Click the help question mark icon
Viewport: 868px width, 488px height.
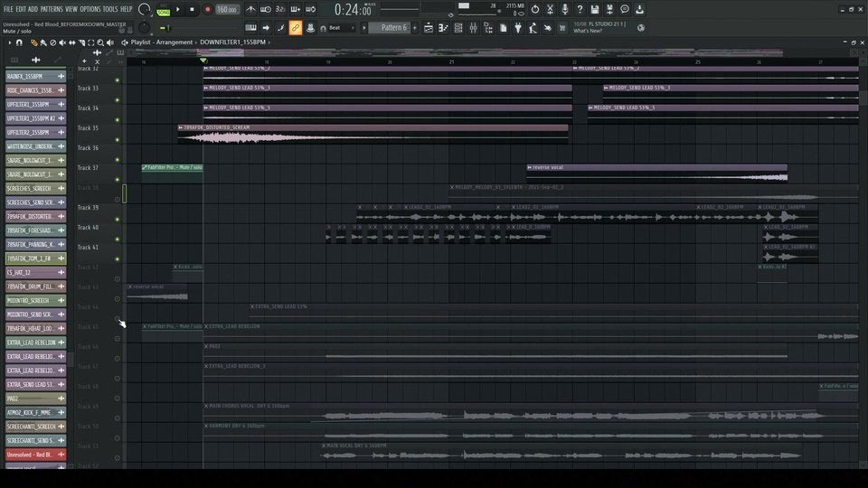pos(580,9)
